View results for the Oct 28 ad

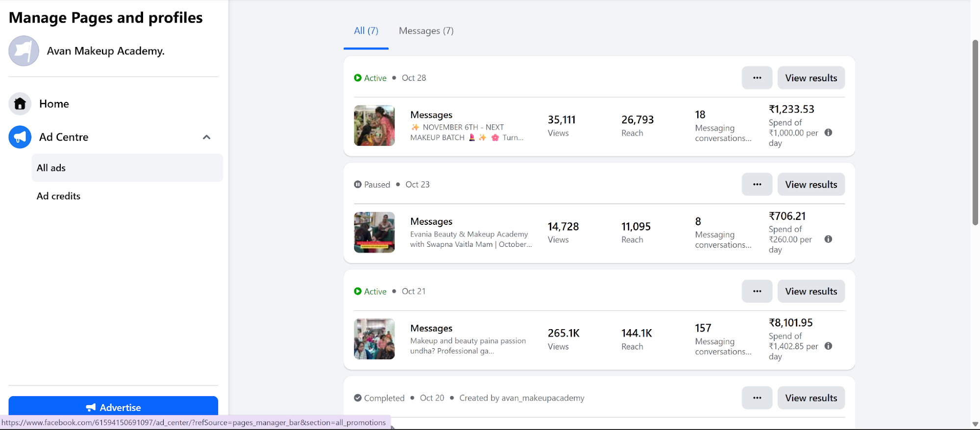[x=811, y=78]
